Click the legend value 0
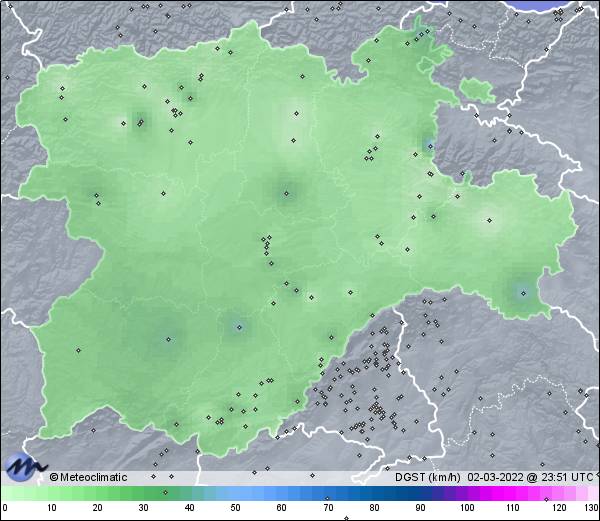The image size is (600, 521). pyautogui.click(x=5, y=508)
